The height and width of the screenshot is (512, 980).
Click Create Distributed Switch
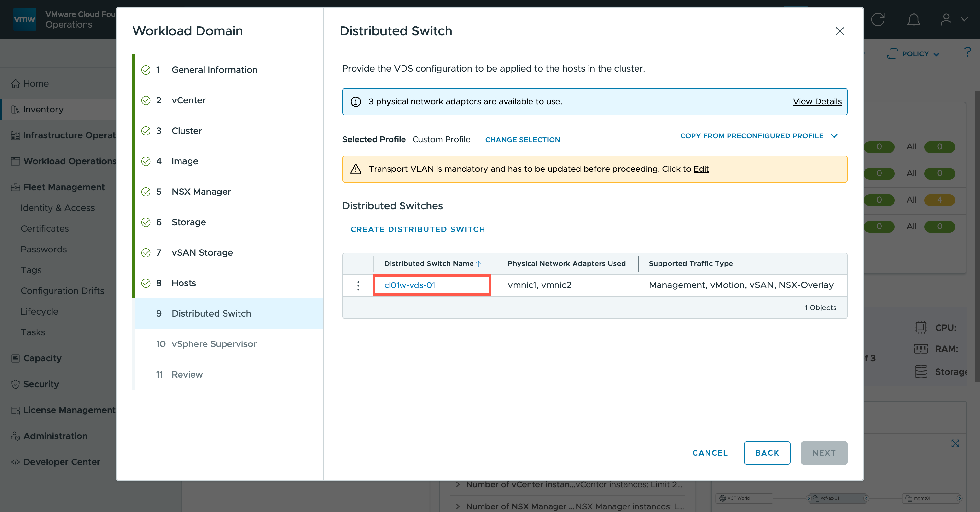(x=417, y=229)
